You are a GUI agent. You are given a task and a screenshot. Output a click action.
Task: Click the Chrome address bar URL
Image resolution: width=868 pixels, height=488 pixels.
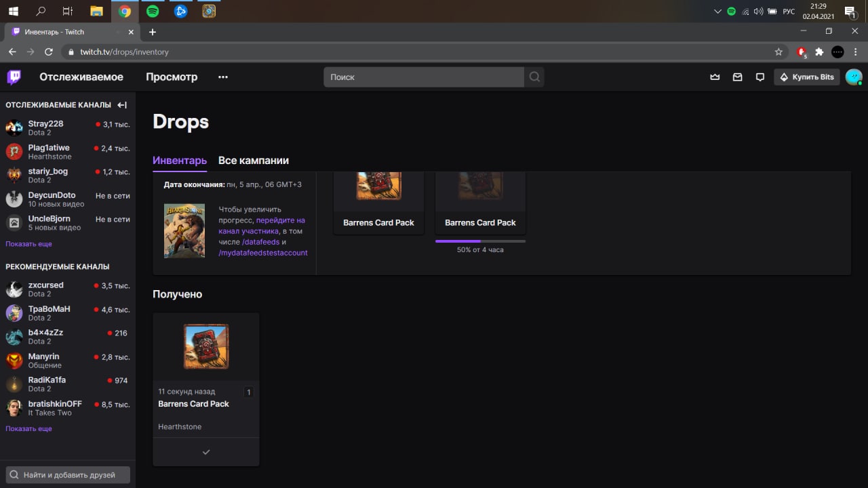125,52
